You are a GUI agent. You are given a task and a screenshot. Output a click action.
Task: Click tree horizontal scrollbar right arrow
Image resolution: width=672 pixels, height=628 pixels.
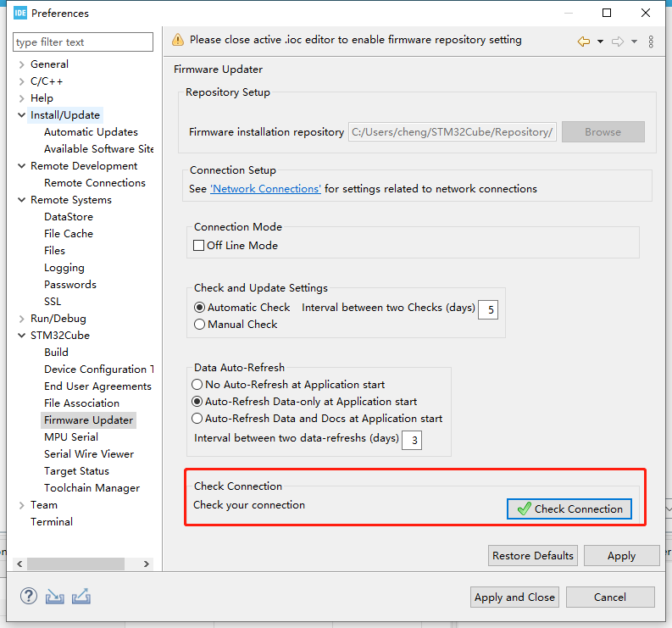tap(146, 564)
